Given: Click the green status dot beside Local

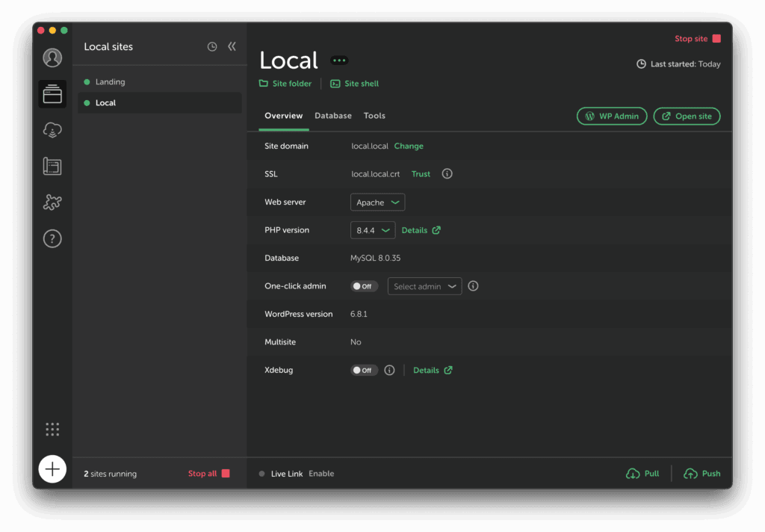Looking at the screenshot, I should click(x=87, y=103).
